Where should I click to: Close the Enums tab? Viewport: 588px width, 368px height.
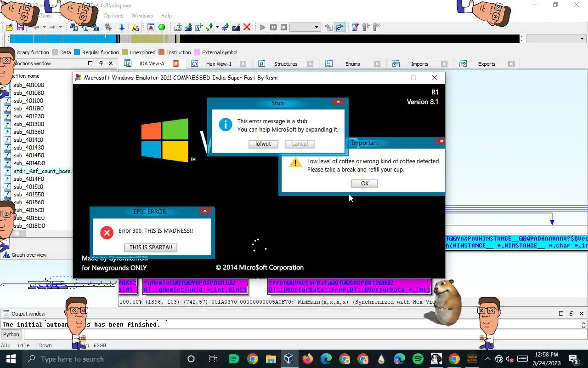(377, 64)
